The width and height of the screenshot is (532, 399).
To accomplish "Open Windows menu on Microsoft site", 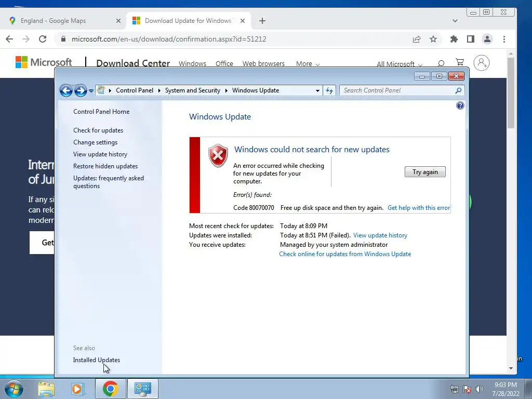I will (x=192, y=63).
